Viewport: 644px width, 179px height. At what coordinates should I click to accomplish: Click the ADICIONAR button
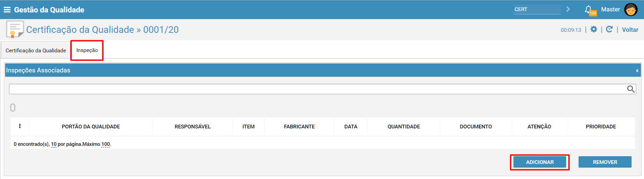pos(540,162)
